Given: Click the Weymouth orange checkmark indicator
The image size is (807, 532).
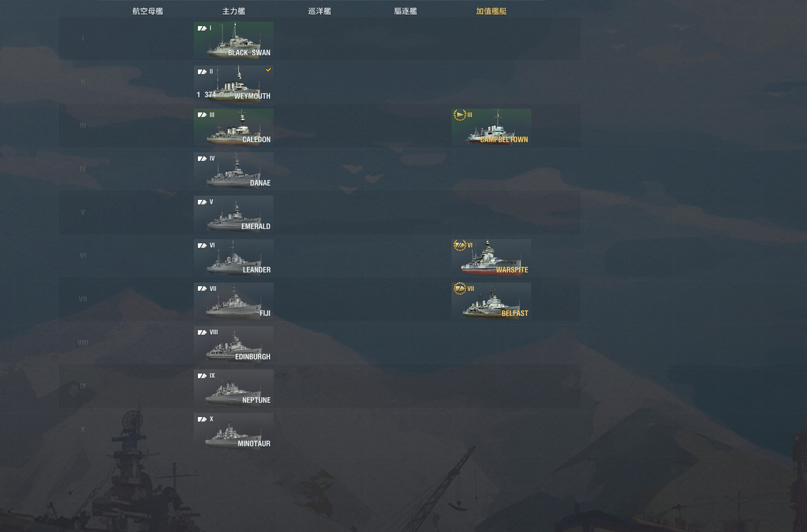Looking at the screenshot, I should pos(268,70).
